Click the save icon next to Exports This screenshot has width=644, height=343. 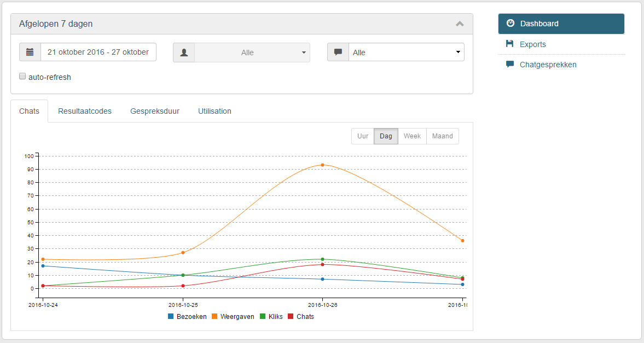tap(509, 44)
